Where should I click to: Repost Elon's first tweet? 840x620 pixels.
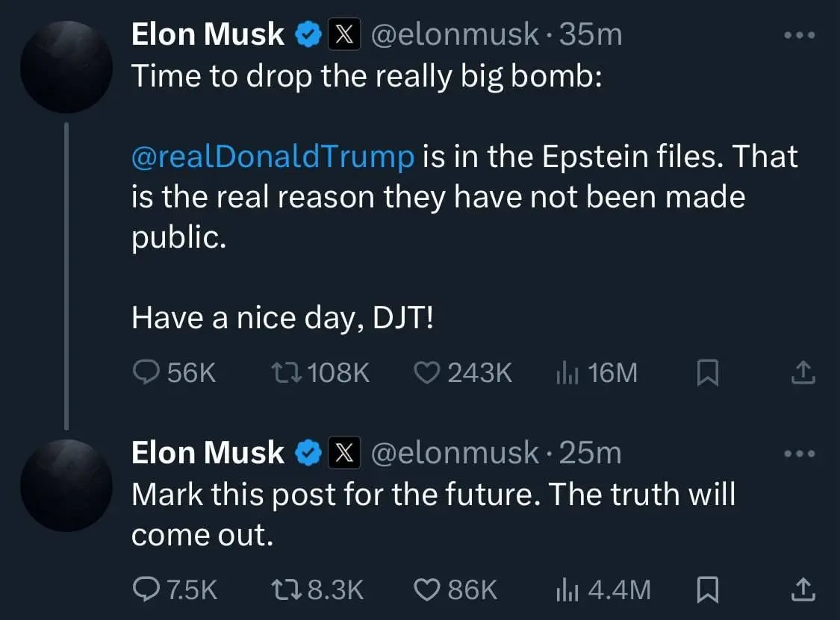(x=285, y=373)
